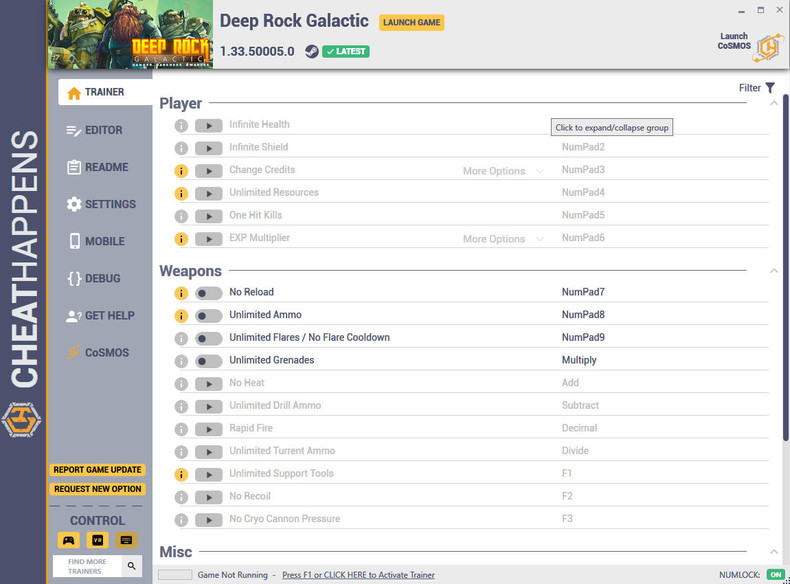Toggle the Unlimited Ammo switch
The width and height of the screenshot is (790, 584).
click(209, 316)
